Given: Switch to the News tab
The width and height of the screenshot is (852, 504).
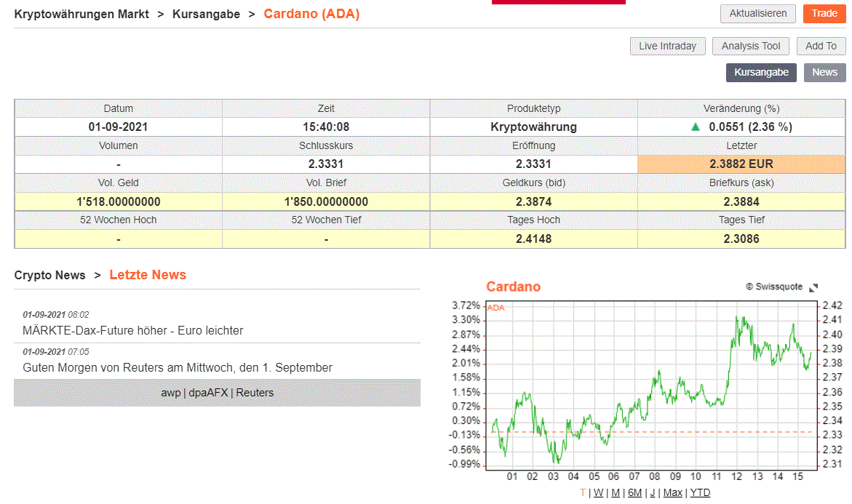Looking at the screenshot, I should (824, 72).
